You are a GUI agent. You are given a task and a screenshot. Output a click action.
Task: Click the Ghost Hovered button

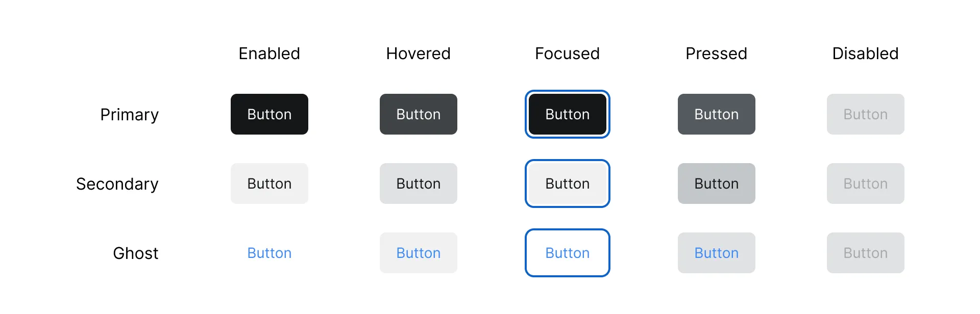418,253
